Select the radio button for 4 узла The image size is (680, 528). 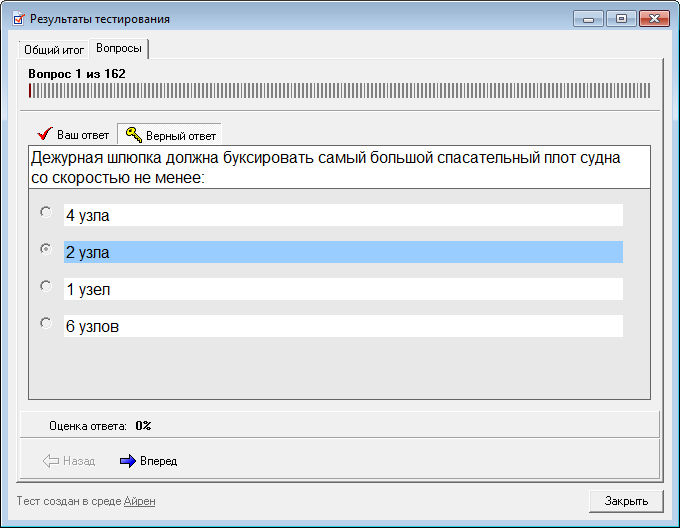pos(45,212)
